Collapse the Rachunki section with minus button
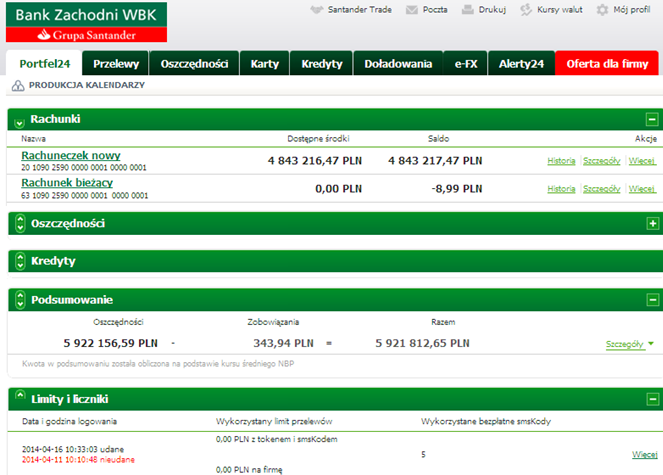This screenshot has width=663, height=475. point(652,119)
